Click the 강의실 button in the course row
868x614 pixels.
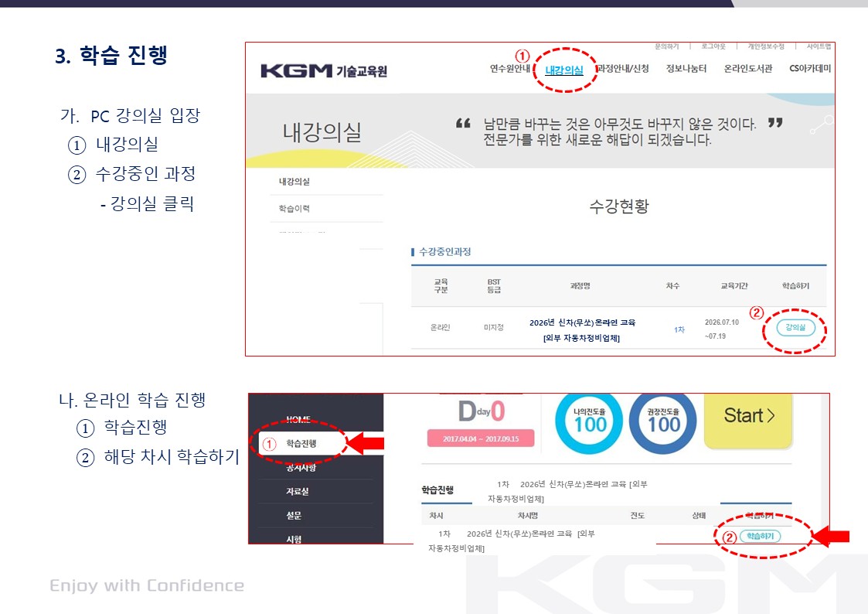(x=795, y=327)
